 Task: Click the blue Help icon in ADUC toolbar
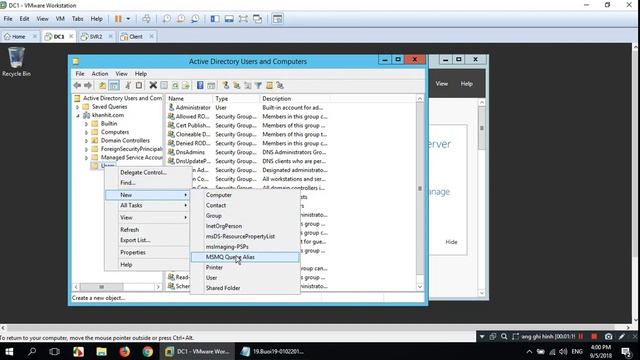point(200,85)
